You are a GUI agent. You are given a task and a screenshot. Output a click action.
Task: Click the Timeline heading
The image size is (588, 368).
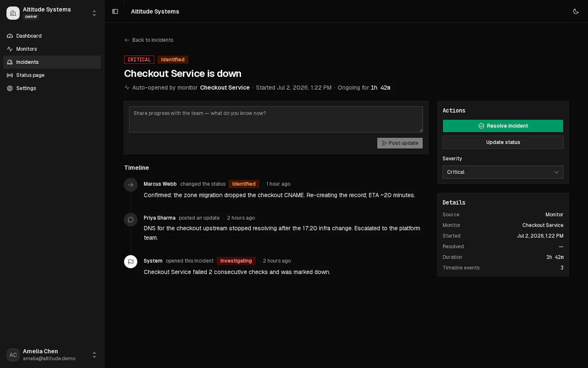pyautogui.click(x=136, y=168)
